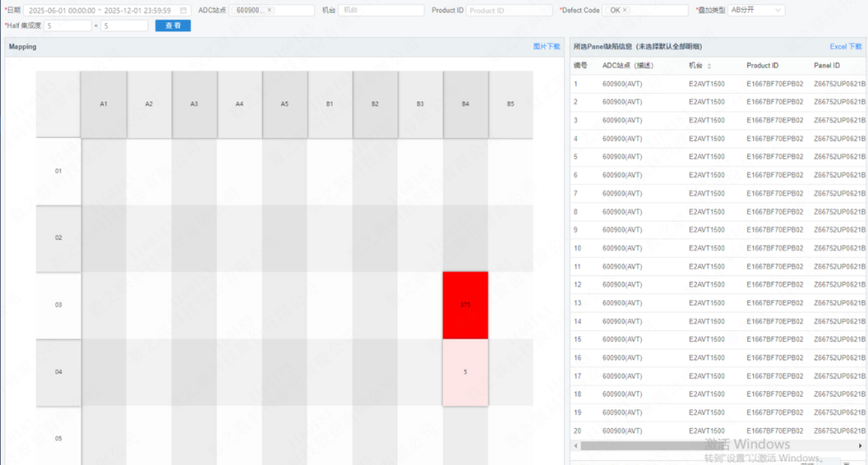The image size is (868, 465).
Task: Click the A2 column header
Action: [149, 104]
